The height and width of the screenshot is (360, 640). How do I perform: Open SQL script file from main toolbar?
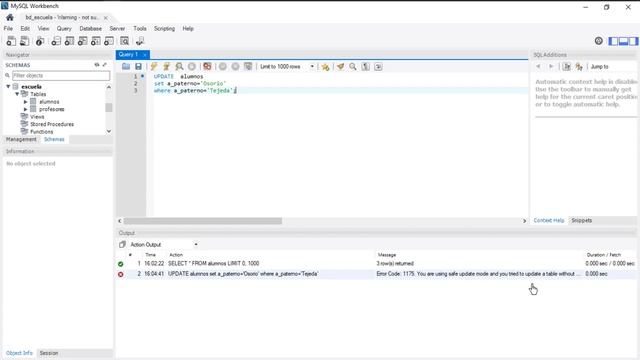[x=24, y=41]
